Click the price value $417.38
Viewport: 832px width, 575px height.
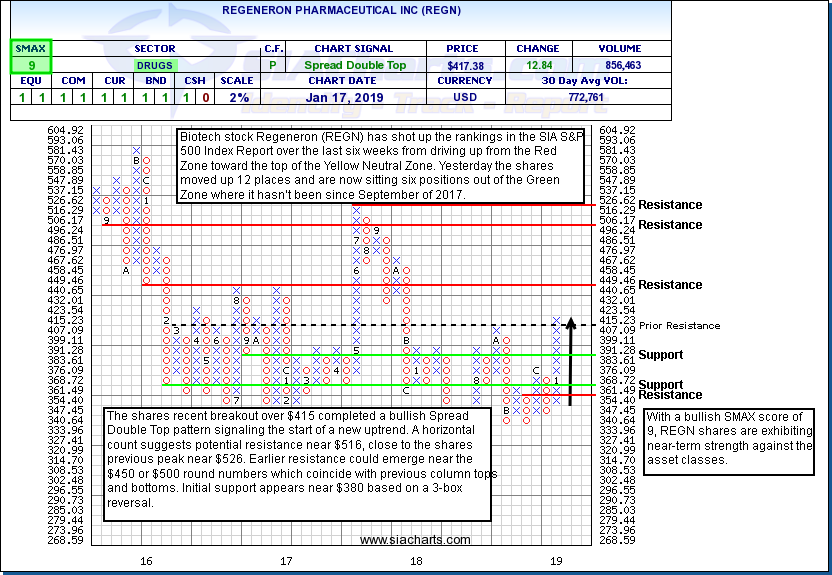click(465, 65)
